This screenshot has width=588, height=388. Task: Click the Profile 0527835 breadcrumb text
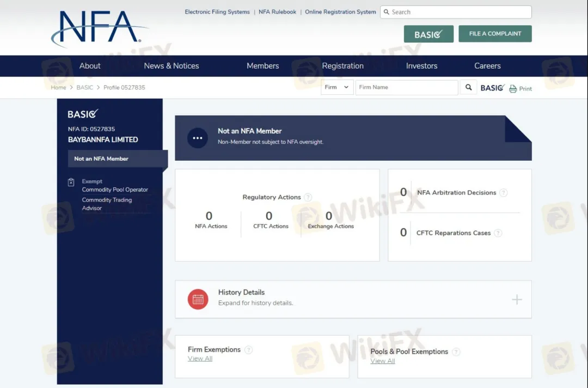point(124,87)
